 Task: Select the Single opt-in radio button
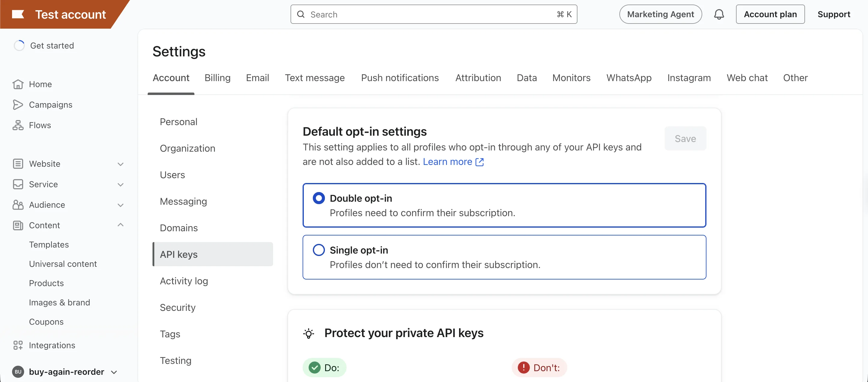319,250
